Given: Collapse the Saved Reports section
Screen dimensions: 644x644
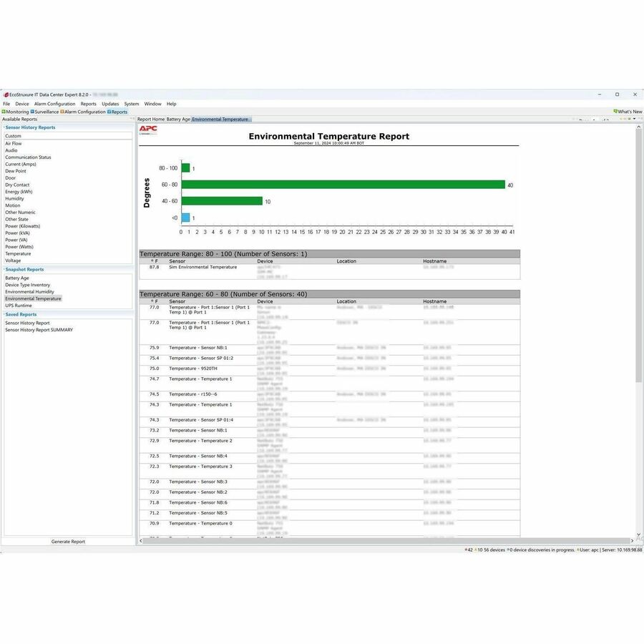Looking at the screenshot, I should coord(6,314).
